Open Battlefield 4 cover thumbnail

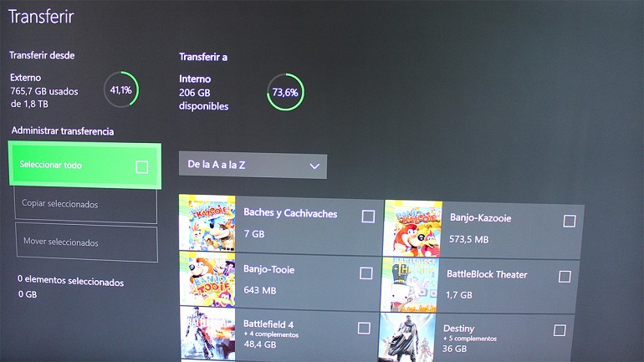tap(207, 334)
